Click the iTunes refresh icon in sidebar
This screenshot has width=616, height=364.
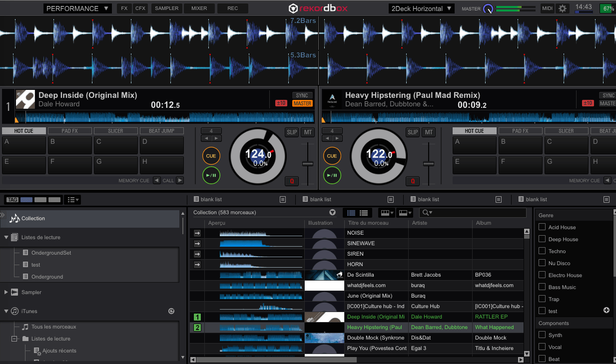[171, 311]
